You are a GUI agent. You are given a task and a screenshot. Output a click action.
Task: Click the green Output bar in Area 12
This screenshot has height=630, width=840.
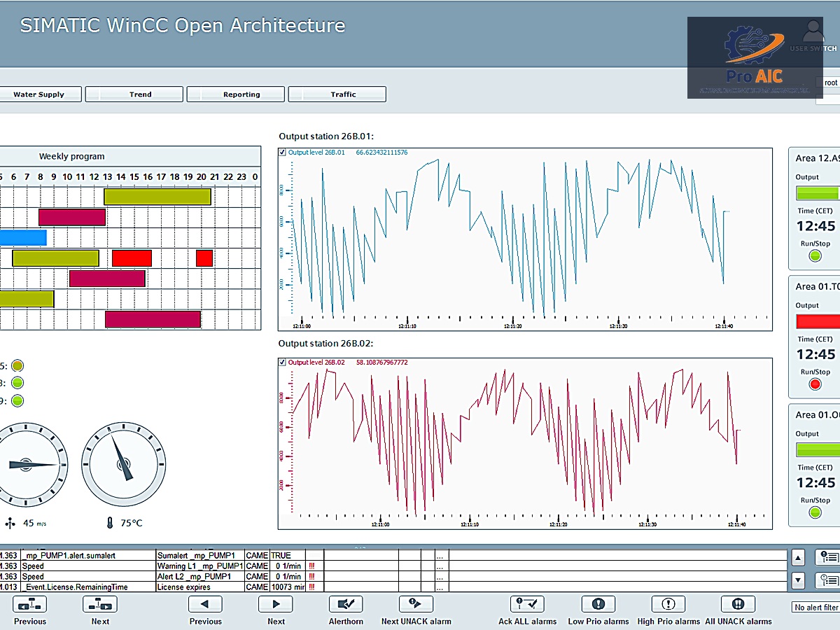click(x=818, y=193)
